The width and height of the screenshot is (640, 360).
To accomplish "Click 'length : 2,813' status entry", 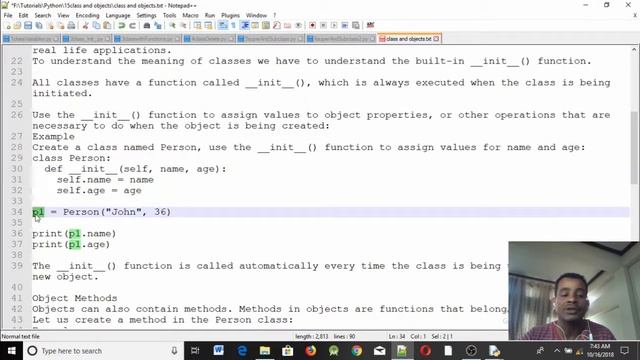I will coord(311,337).
